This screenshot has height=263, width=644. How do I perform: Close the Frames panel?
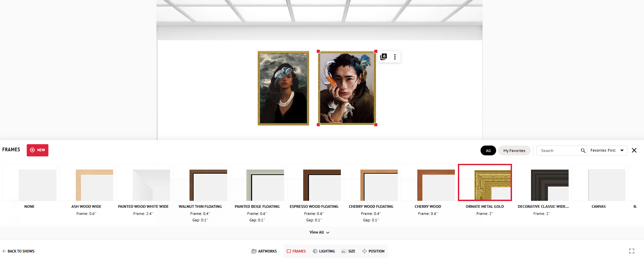pyautogui.click(x=634, y=150)
